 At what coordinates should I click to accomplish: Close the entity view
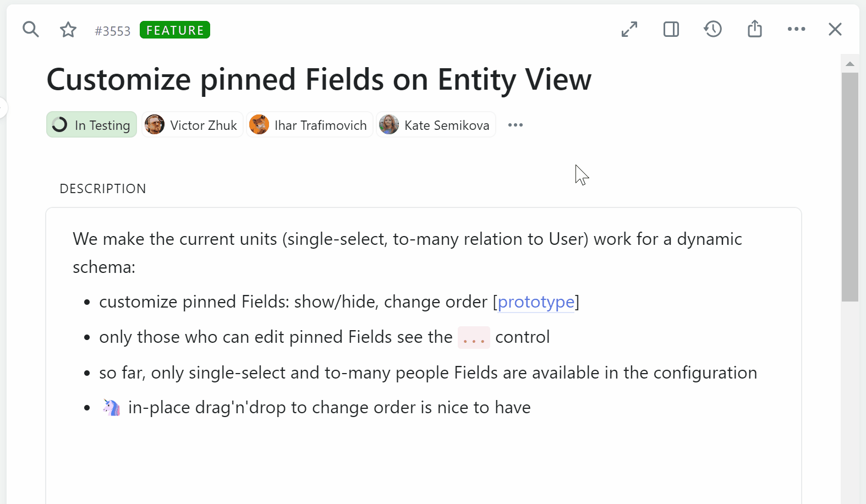click(x=835, y=29)
